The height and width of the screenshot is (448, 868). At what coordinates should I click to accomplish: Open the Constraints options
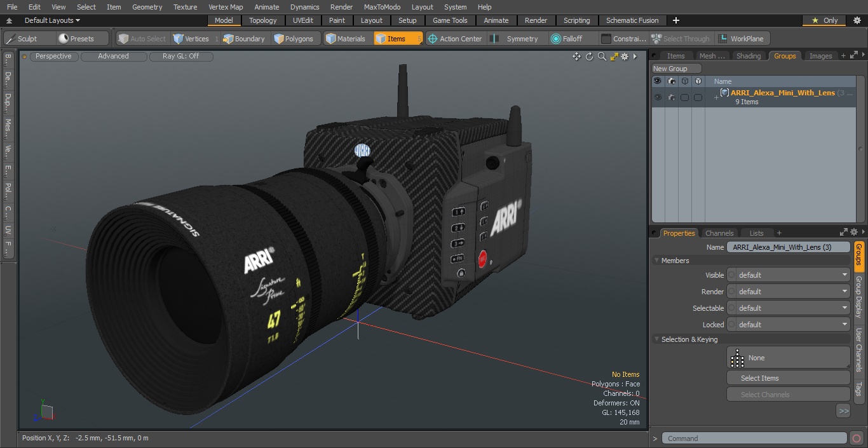624,39
